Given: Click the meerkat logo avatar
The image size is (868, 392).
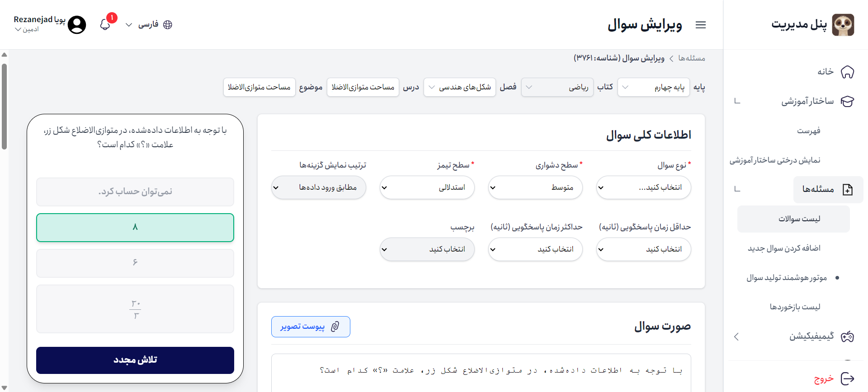Looking at the screenshot, I should pos(843,24).
